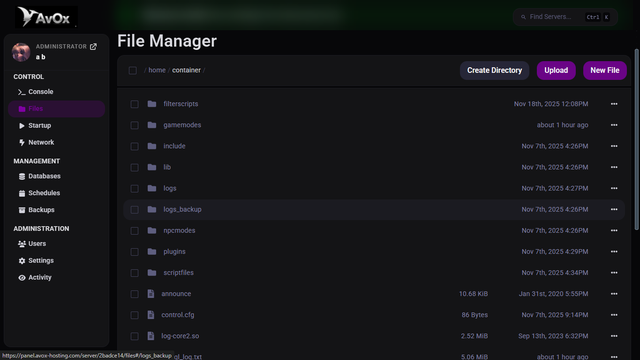The image size is (640, 360).
Task: Open the logs folder icon
Action: [x=152, y=188]
